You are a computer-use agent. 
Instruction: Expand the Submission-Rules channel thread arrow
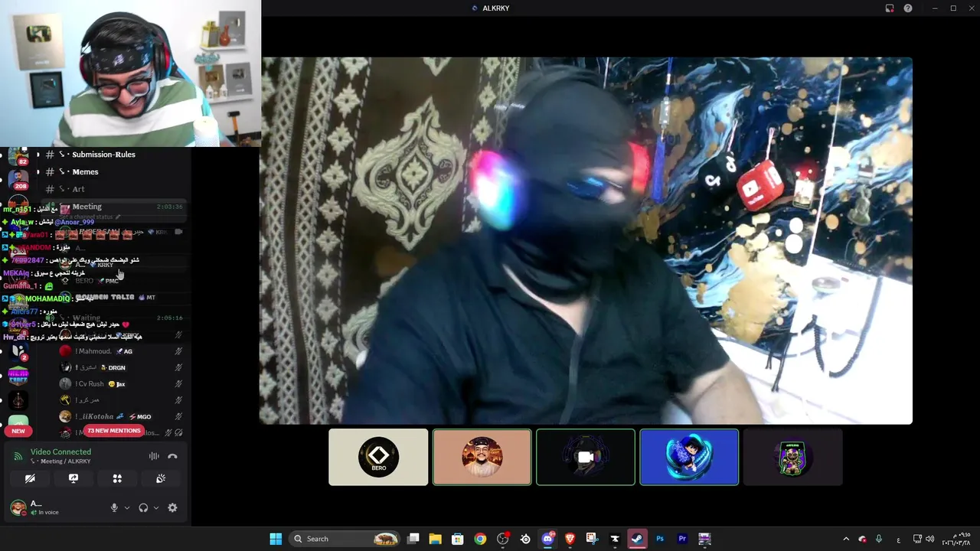click(38, 155)
